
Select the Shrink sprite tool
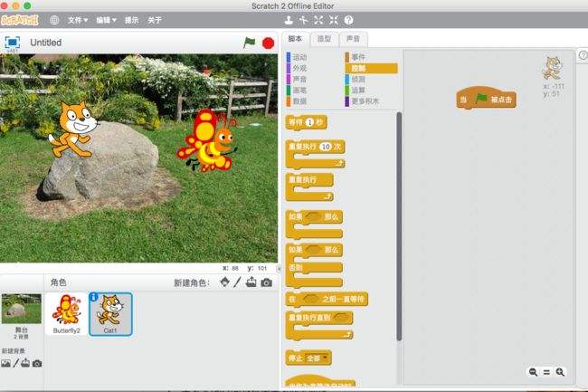coord(334,20)
